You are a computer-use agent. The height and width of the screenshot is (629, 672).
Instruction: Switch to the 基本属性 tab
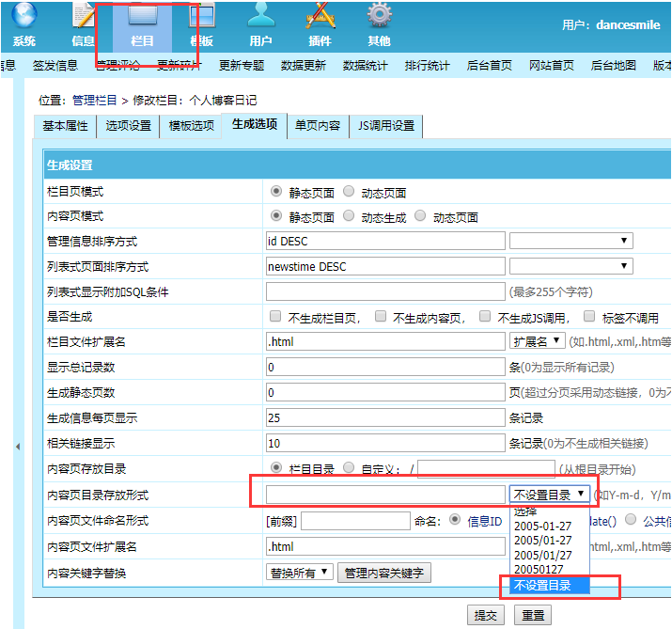click(66, 126)
